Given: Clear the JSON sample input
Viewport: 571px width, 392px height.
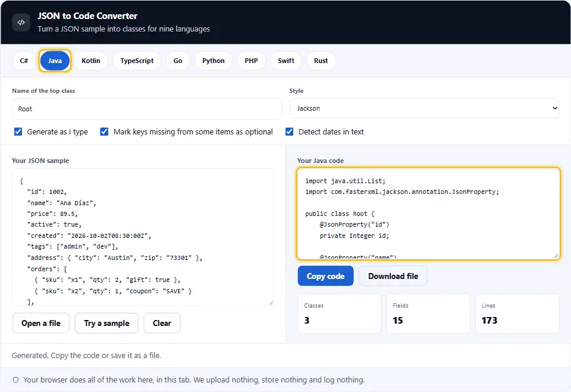Looking at the screenshot, I should [x=162, y=323].
